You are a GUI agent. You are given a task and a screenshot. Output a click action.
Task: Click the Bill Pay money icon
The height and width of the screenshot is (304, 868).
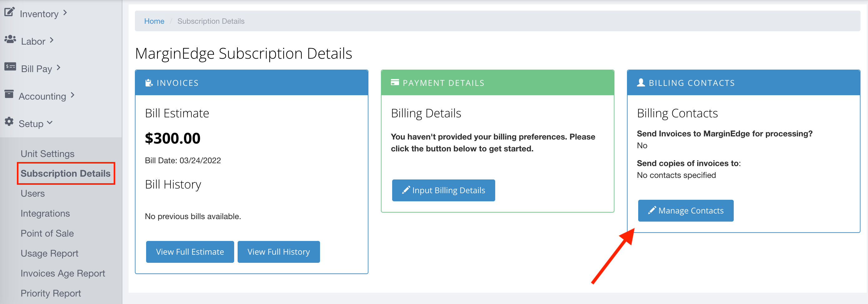10,67
